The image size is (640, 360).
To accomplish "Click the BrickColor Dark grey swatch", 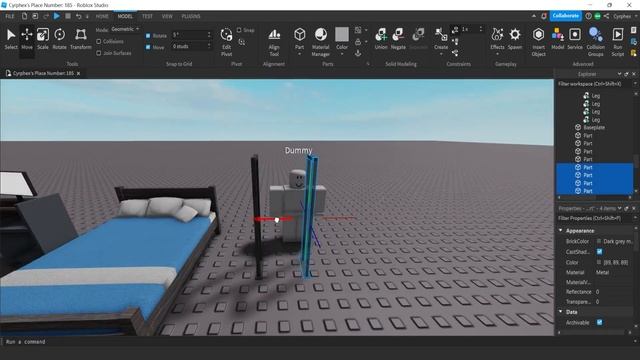I will click(x=599, y=241).
